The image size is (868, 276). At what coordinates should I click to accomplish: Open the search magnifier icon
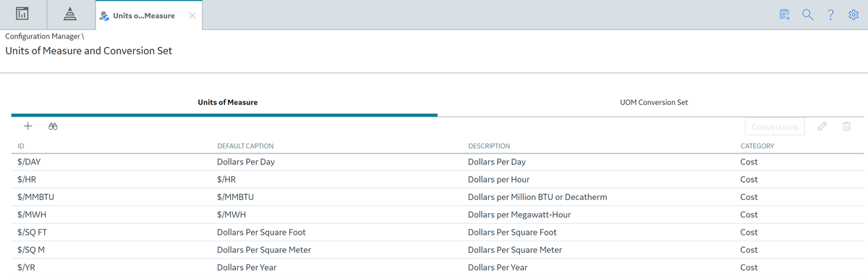[x=808, y=14]
